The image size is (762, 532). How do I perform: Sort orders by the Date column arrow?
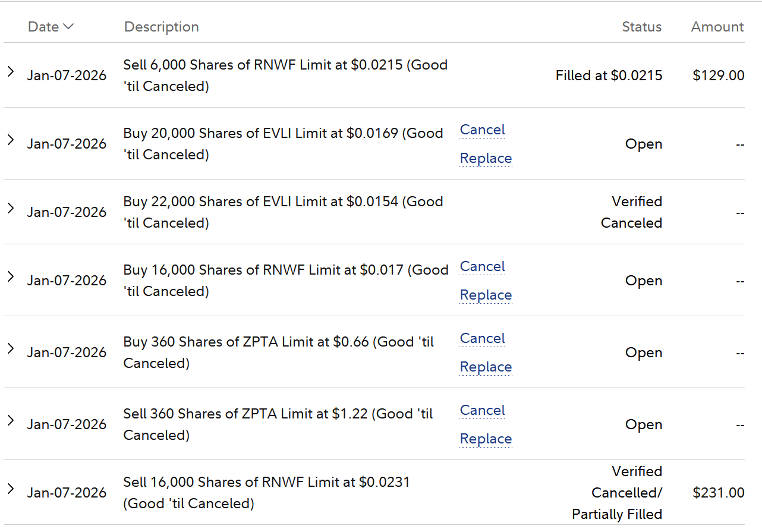tap(68, 27)
